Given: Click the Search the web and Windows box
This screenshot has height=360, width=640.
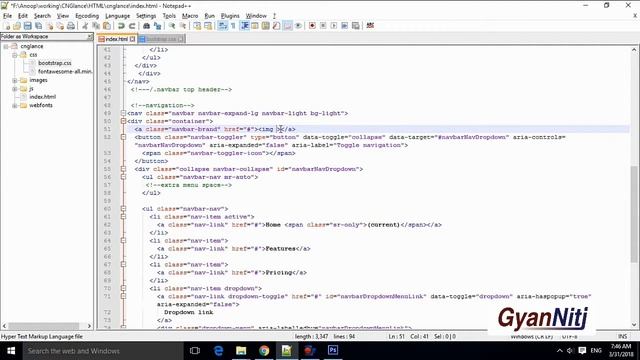Looking at the screenshot, I should (102, 351).
